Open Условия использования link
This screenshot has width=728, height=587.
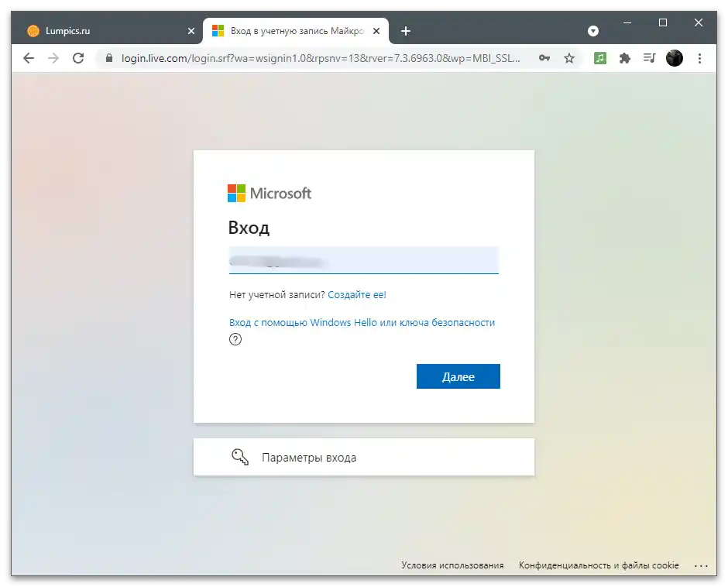click(x=453, y=565)
